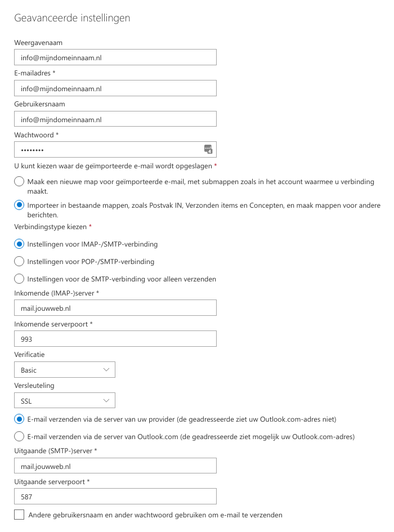Edit the Uitgaande (SMTP-)server field
Image resolution: width=394 pixels, height=532 pixels.
(x=115, y=466)
